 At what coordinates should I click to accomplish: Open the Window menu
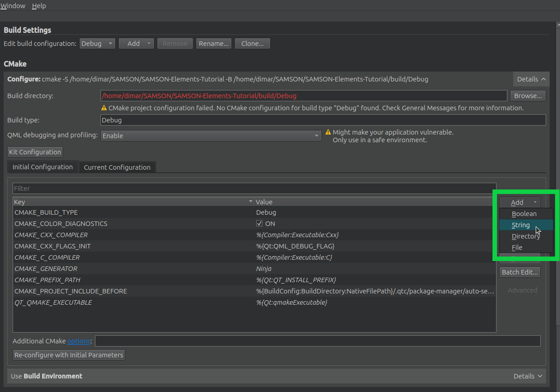coord(13,5)
